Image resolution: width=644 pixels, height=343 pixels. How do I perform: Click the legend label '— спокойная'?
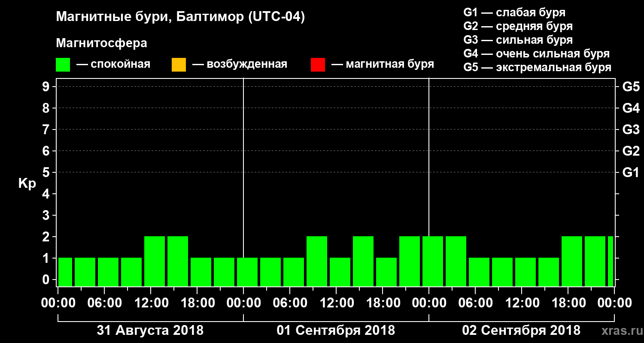pyautogui.click(x=113, y=64)
